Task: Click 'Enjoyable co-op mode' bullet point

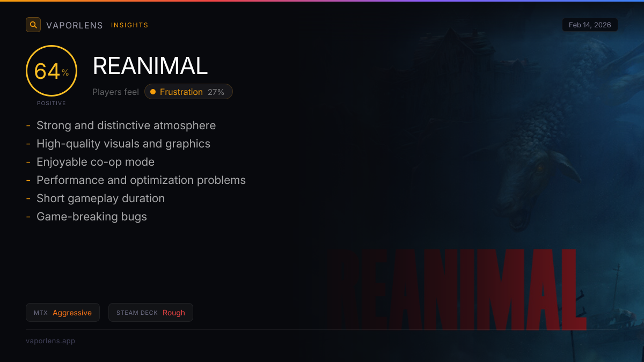Action: pyautogui.click(x=96, y=162)
